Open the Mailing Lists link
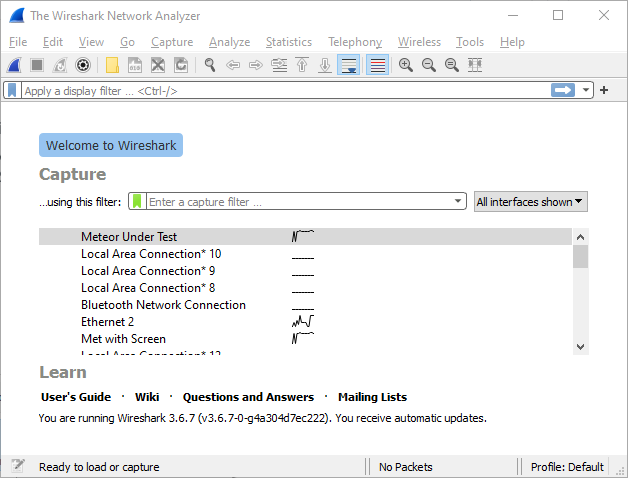The image size is (628, 478). coord(372,397)
